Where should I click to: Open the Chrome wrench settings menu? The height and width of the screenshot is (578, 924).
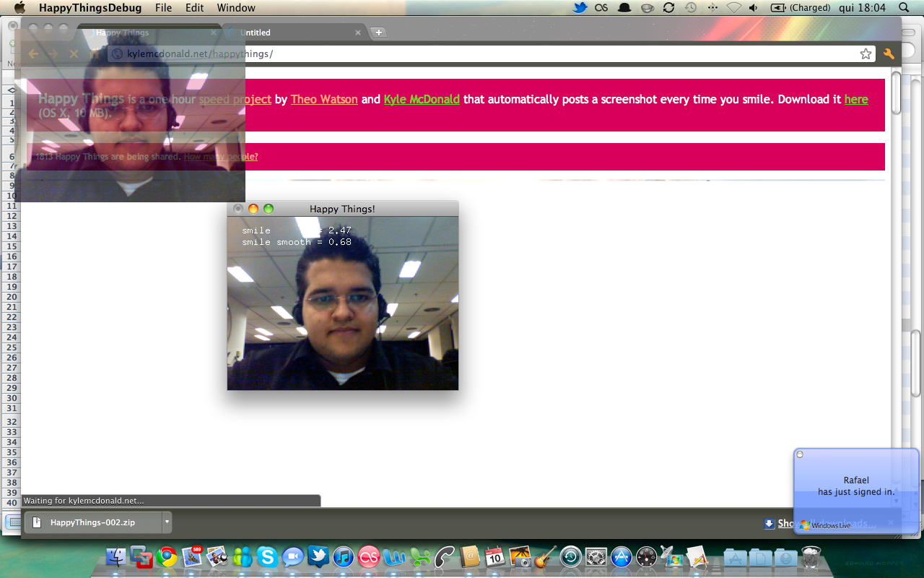(x=889, y=53)
